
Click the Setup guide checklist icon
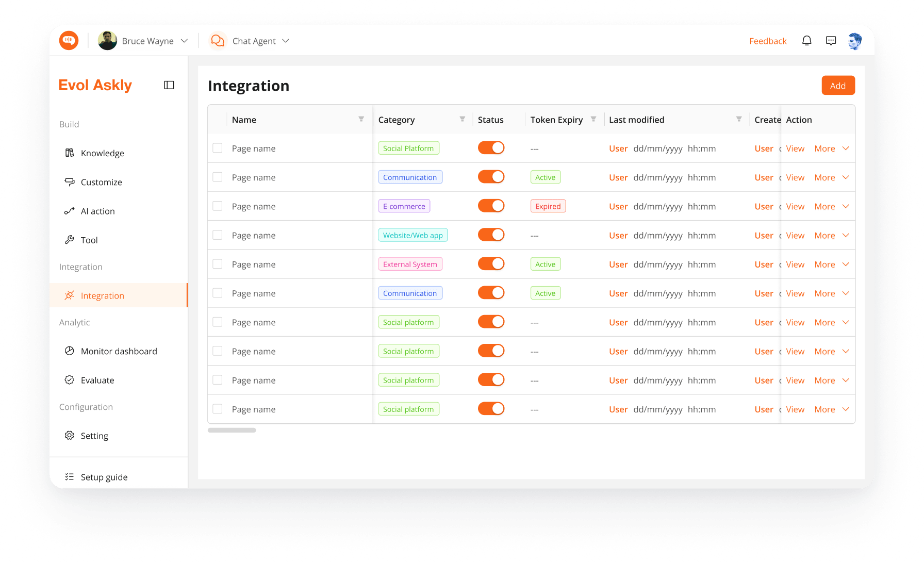pyautogui.click(x=69, y=477)
